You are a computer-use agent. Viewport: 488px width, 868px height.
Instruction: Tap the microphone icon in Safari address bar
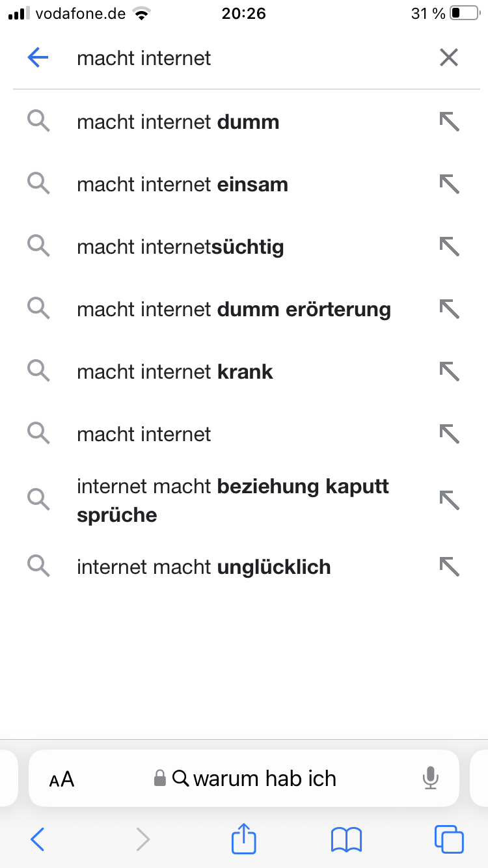[x=430, y=778]
